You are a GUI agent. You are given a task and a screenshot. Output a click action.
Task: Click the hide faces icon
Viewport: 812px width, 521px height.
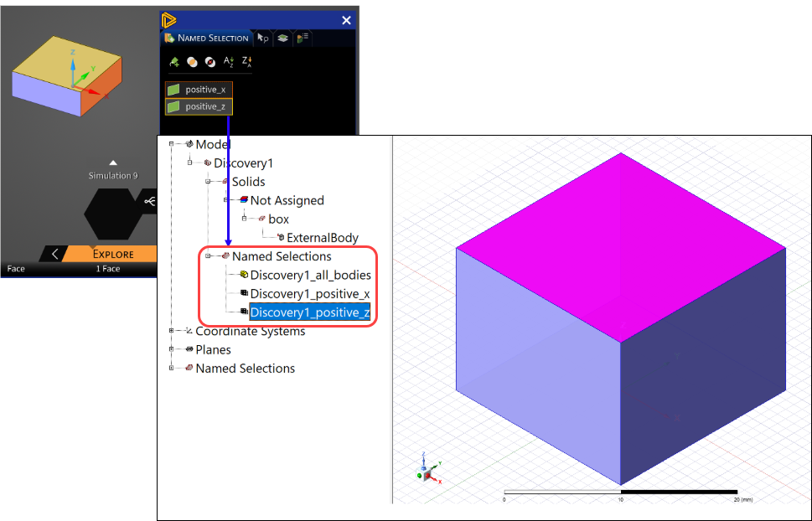(x=210, y=61)
